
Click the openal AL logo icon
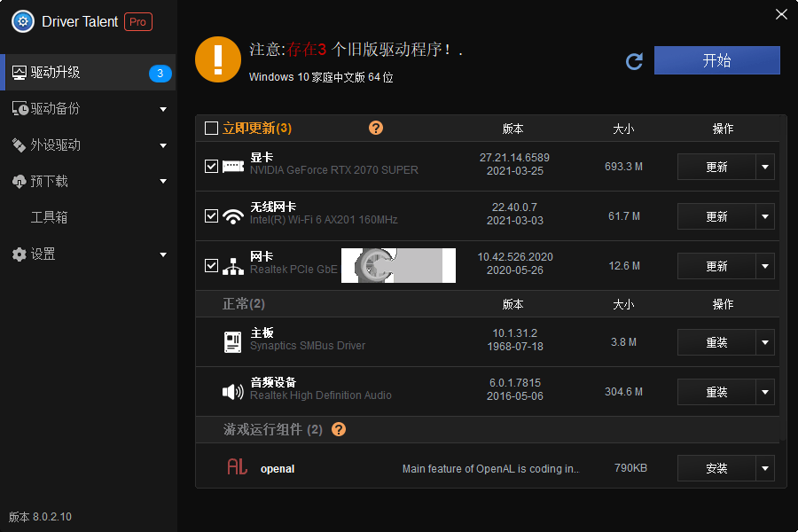(x=237, y=467)
